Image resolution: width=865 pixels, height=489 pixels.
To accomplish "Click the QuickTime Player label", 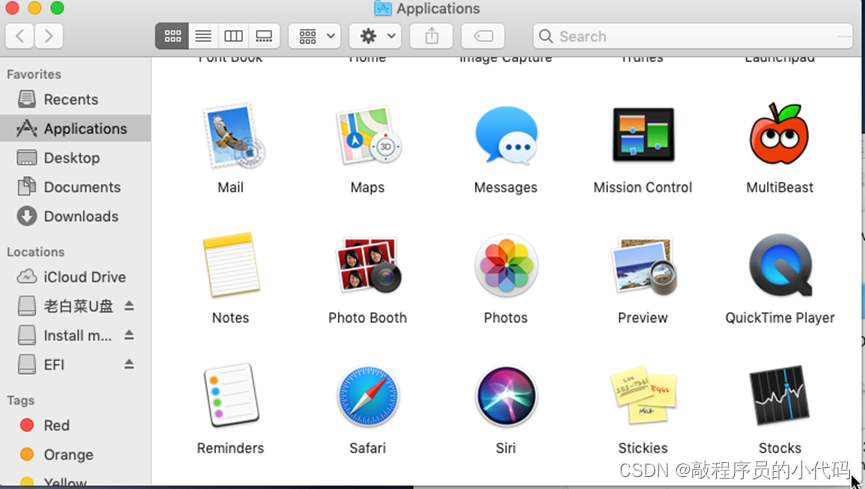I will (x=780, y=318).
